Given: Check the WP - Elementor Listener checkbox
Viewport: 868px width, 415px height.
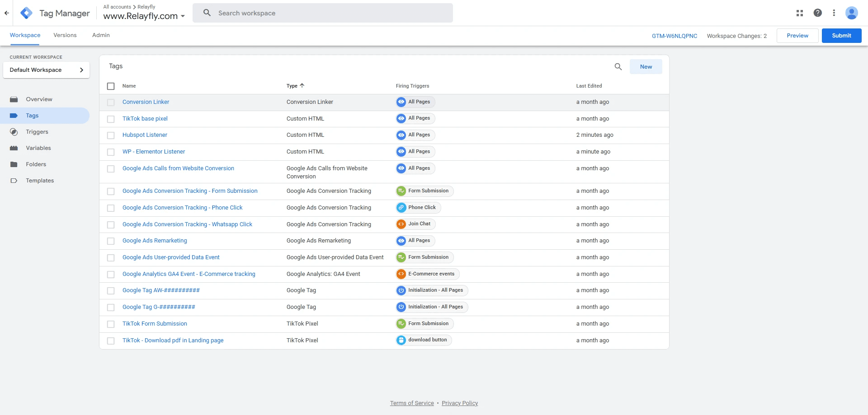Looking at the screenshot, I should coord(111,152).
